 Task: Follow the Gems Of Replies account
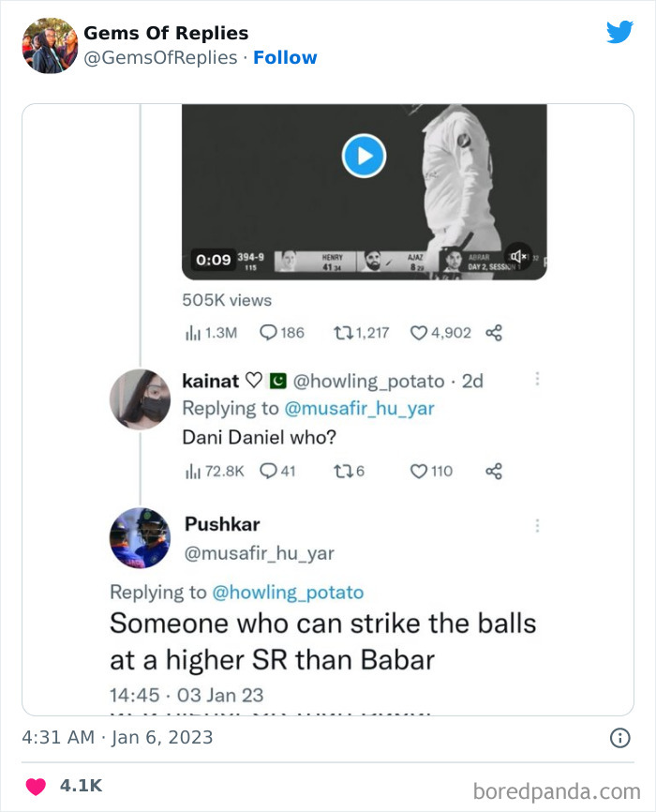coord(285,57)
